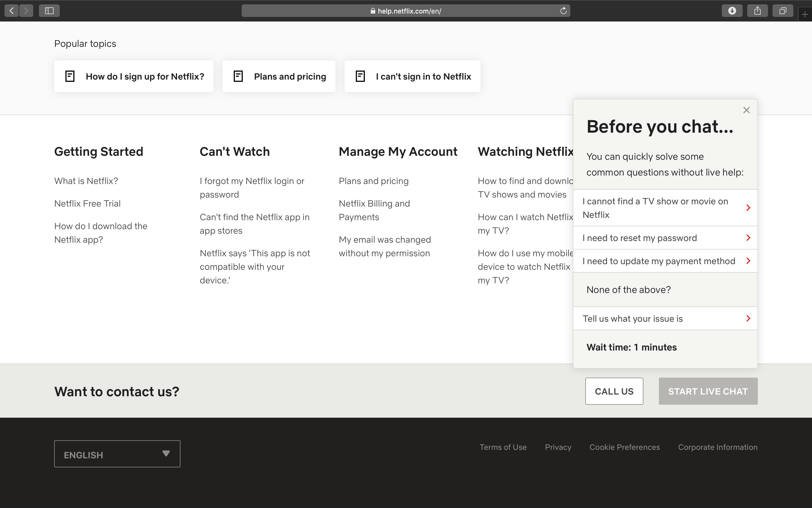Click 'Want to contact us?' heading
Image resolution: width=812 pixels, height=508 pixels.
tap(117, 391)
